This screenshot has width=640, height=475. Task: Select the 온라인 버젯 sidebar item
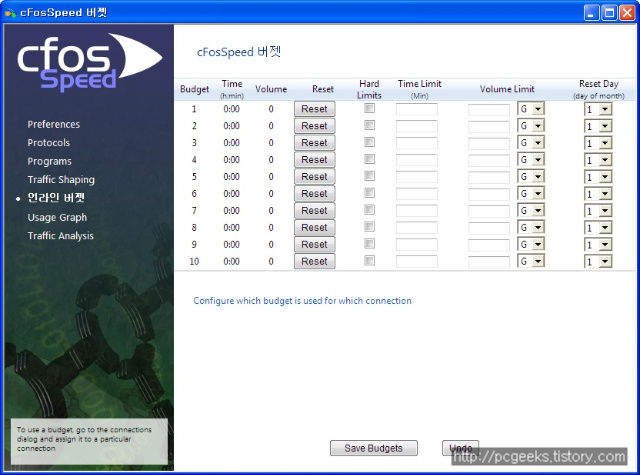56,198
